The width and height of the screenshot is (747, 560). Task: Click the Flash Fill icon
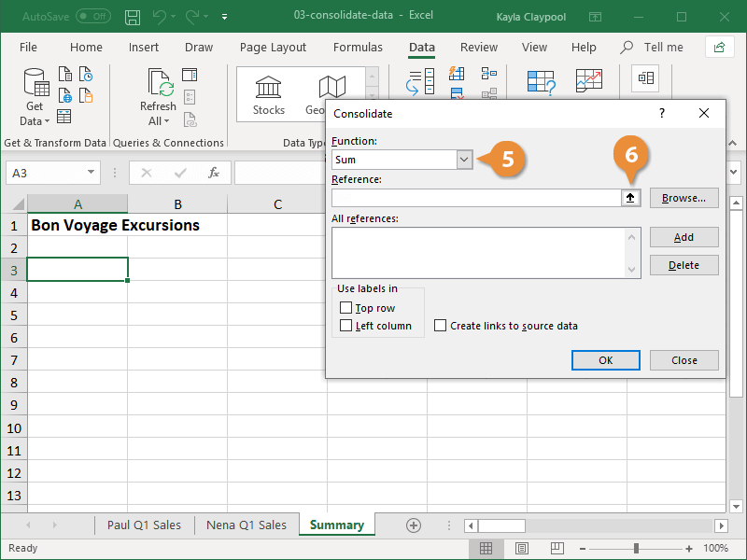(455, 72)
